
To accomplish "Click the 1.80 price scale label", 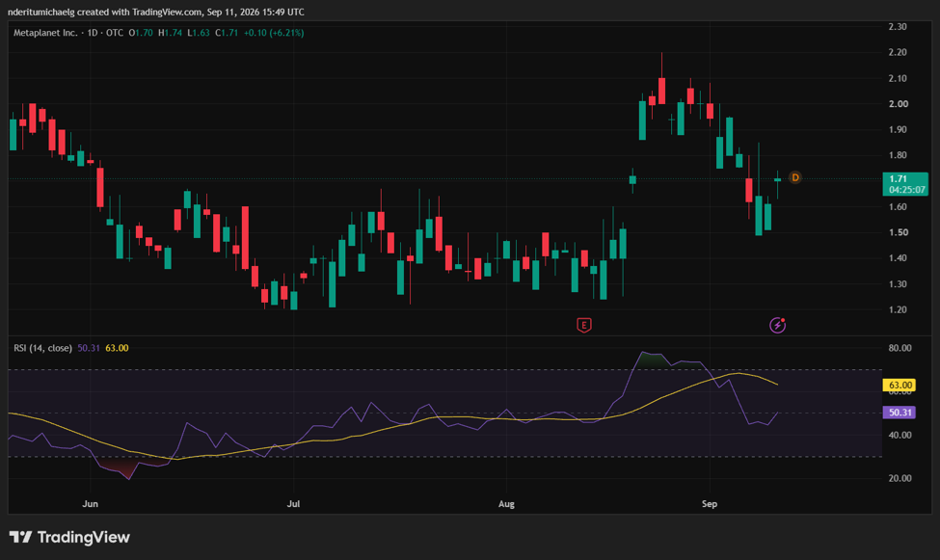I will coord(898,155).
